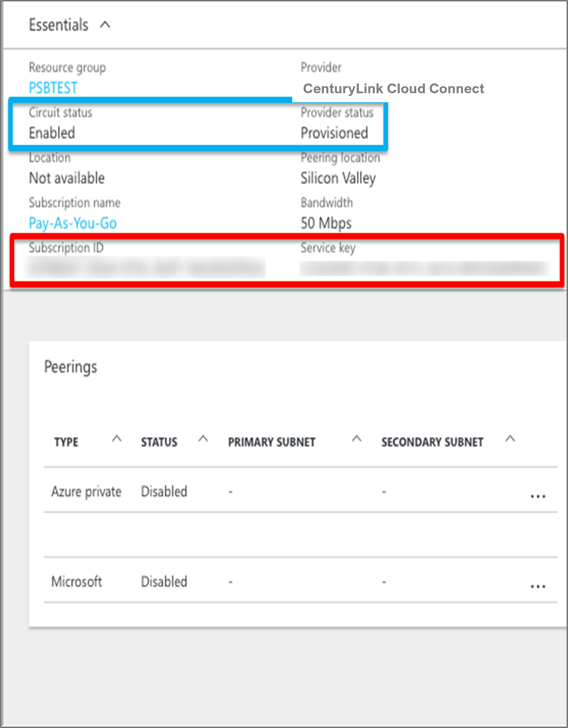
Task: Open the Pay-As-You-Go subscription link
Action: (x=73, y=223)
